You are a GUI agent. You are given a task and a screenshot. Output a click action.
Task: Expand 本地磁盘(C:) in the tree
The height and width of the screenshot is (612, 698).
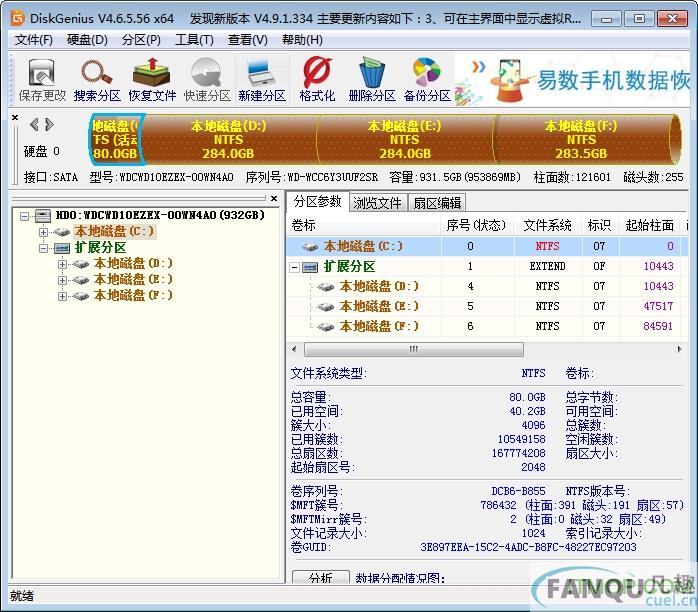(x=43, y=232)
